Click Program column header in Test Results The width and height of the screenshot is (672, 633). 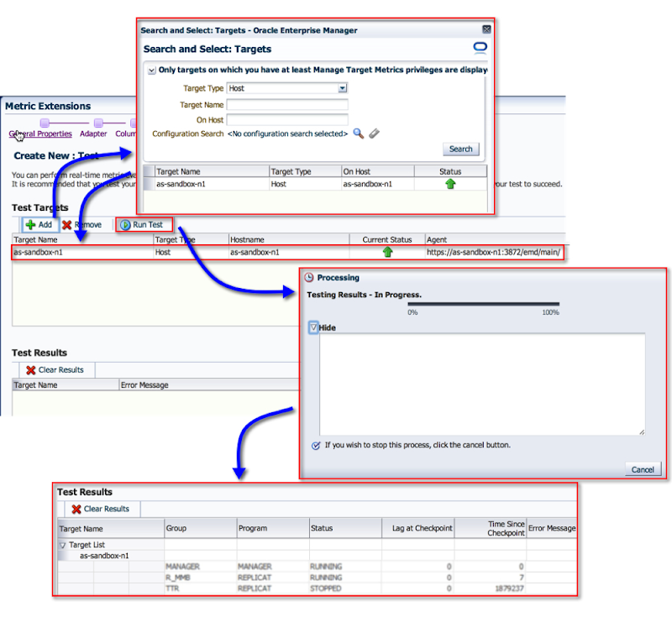(273, 529)
